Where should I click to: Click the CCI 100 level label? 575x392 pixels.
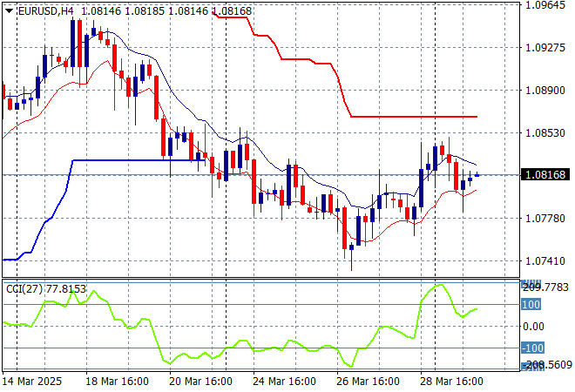click(x=531, y=304)
